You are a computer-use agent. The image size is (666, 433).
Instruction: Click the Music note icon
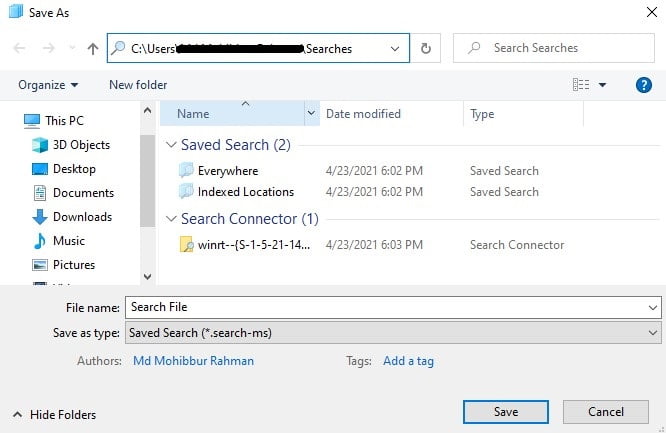point(40,241)
